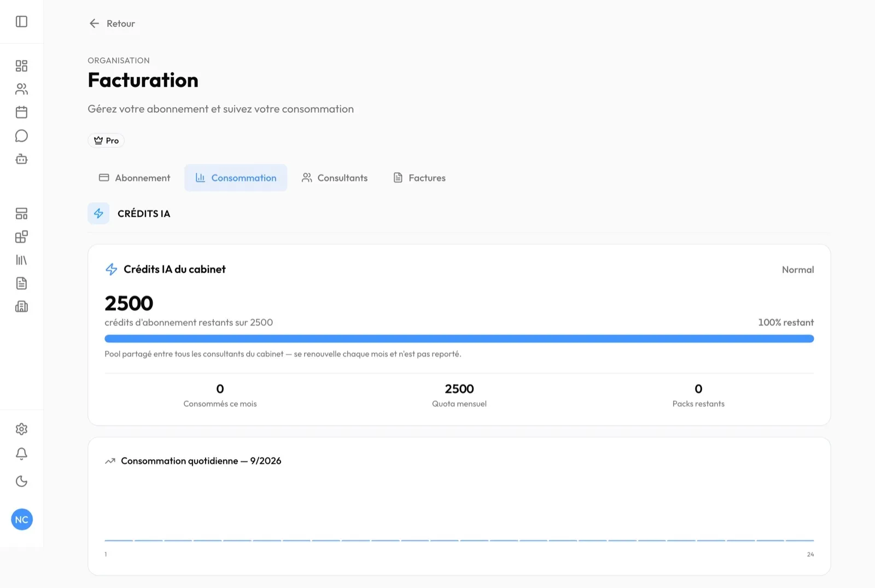Click 'Consommation quotidienne — 9/2026' heading

pyautogui.click(x=201, y=461)
